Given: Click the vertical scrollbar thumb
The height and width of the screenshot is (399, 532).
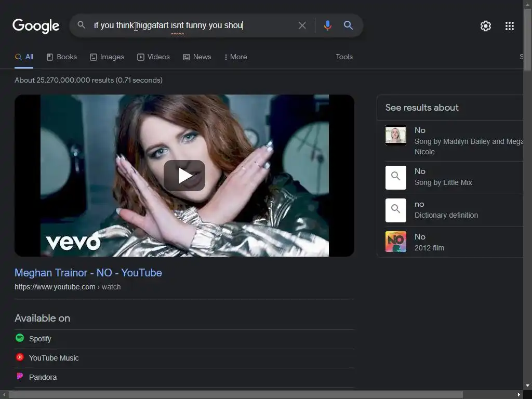Looking at the screenshot, I should tap(527, 39).
